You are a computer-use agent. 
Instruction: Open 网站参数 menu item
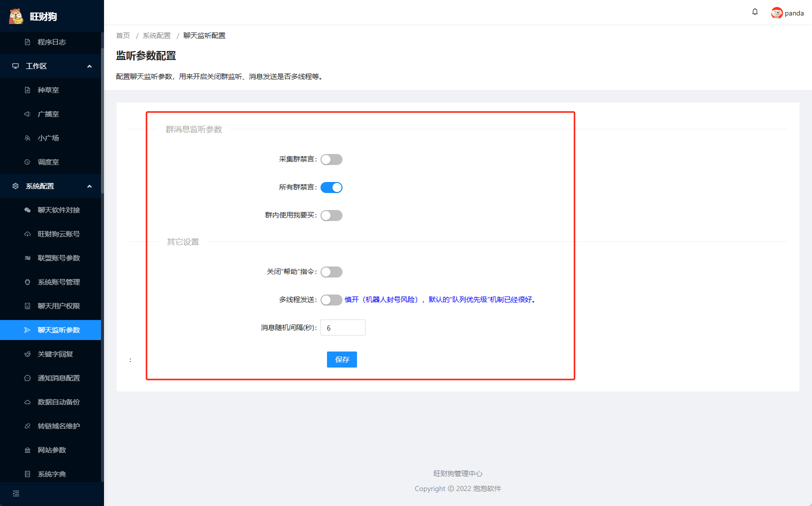50,450
